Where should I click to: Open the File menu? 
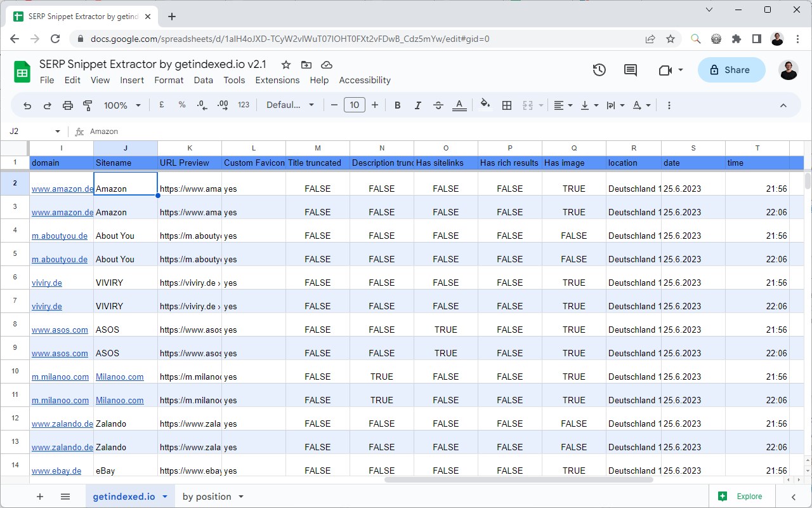click(47, 80)
